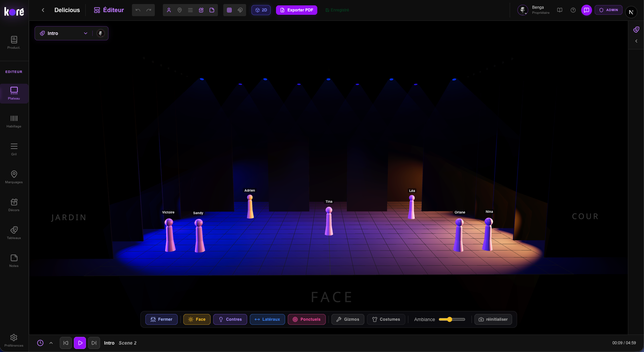This screenshot has width=644, height=352.
Task: Open the help question mark icon
Action: point(573,10)
